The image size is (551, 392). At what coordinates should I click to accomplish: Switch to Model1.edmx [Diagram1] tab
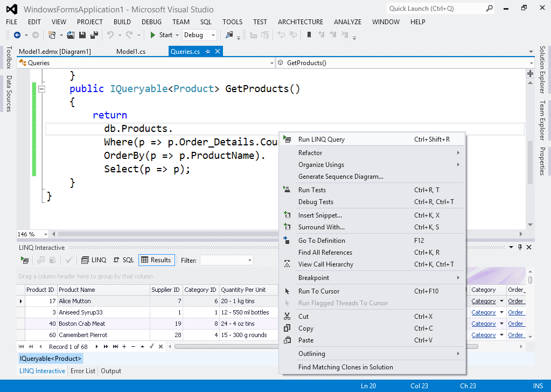tap(55, 52)
